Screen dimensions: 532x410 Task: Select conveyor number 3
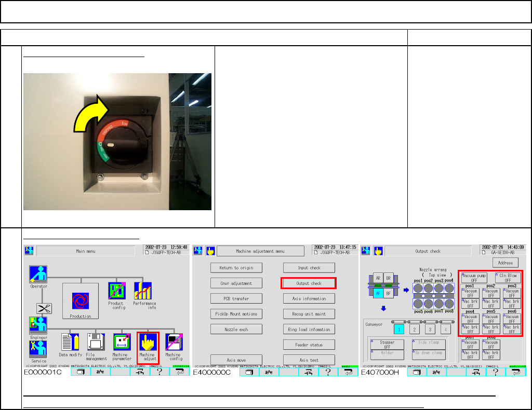click(430, 329)
